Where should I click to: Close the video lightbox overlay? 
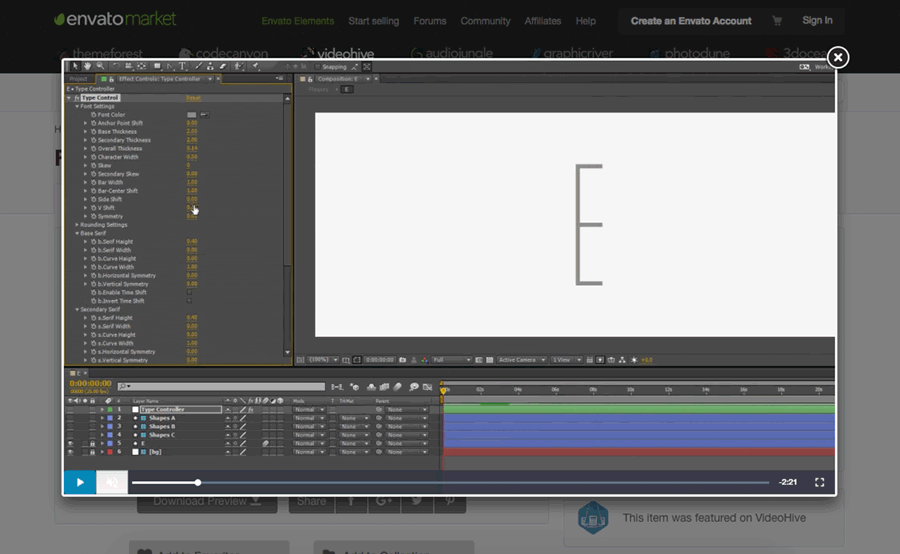[838, 57]
